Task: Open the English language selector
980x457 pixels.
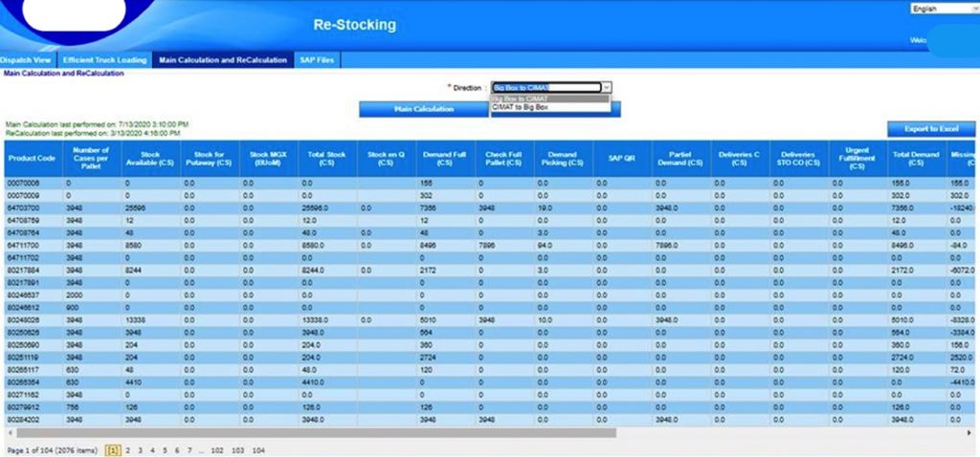Action: (945, 9)
